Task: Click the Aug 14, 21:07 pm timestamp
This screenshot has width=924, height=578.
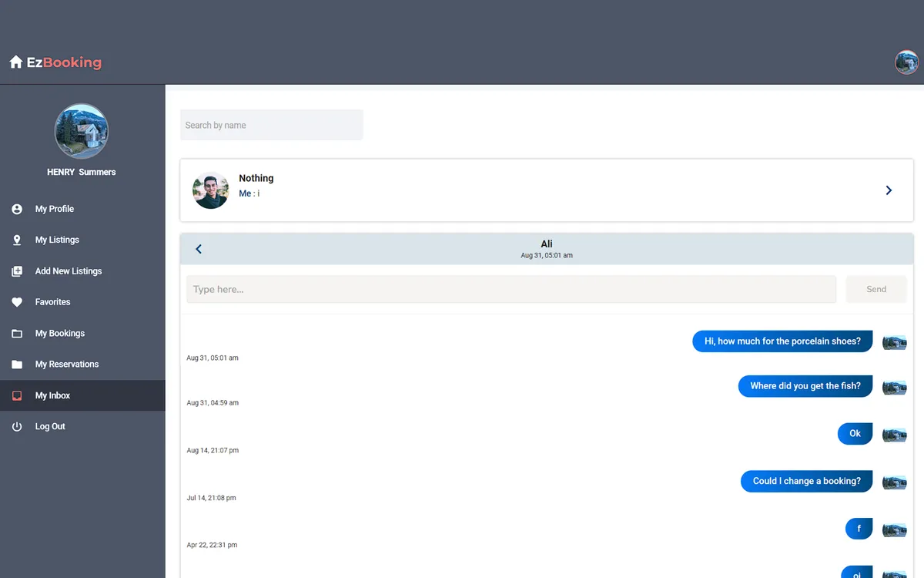Action: (x=213, y=450)
